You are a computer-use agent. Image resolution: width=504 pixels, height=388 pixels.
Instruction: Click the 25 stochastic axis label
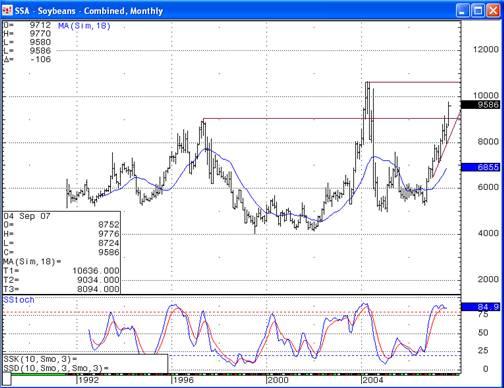pyautogui.click(x=483, y=350)
